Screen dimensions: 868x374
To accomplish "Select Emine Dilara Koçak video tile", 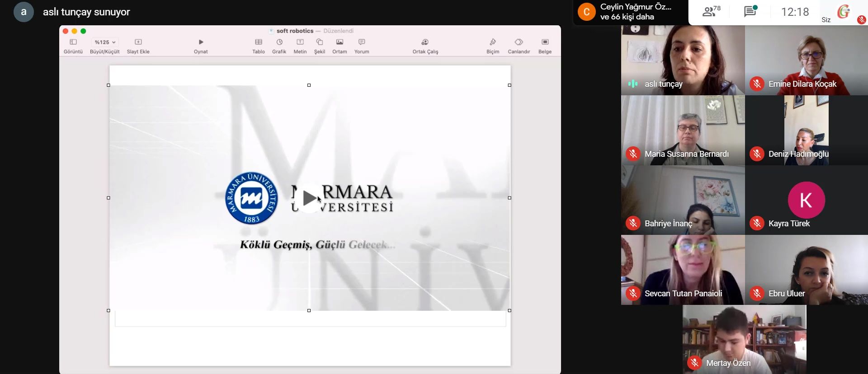I will tap(807, 60).
